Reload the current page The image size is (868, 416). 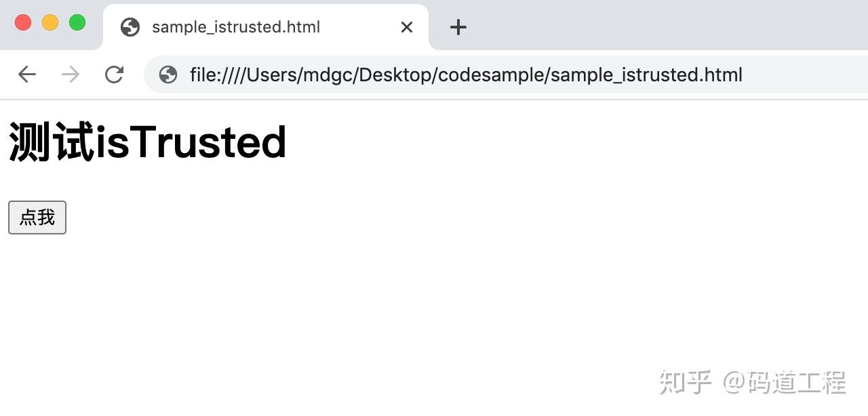click(x=114, y=75)
